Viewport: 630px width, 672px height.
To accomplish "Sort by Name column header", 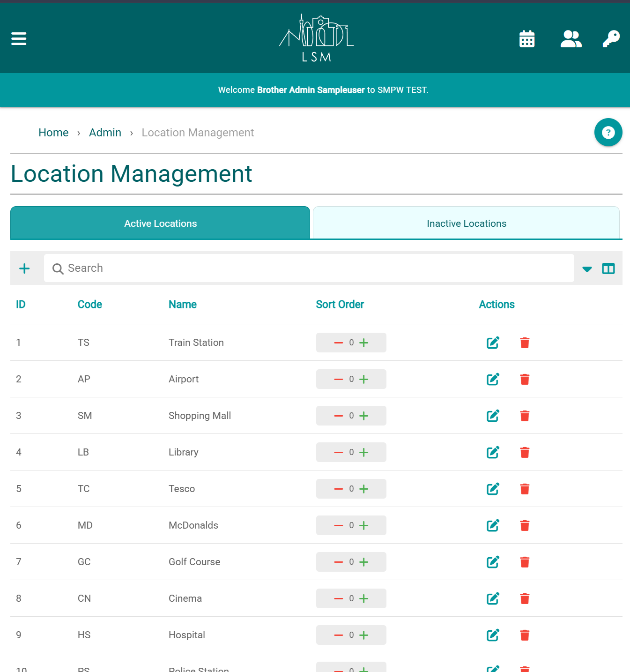I will 182,305.
